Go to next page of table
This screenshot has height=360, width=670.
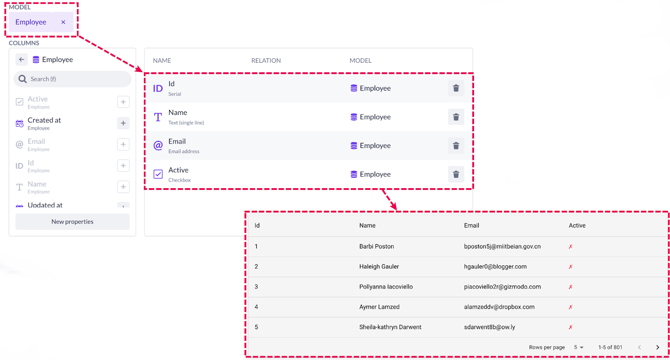click(x=658, y=347)
